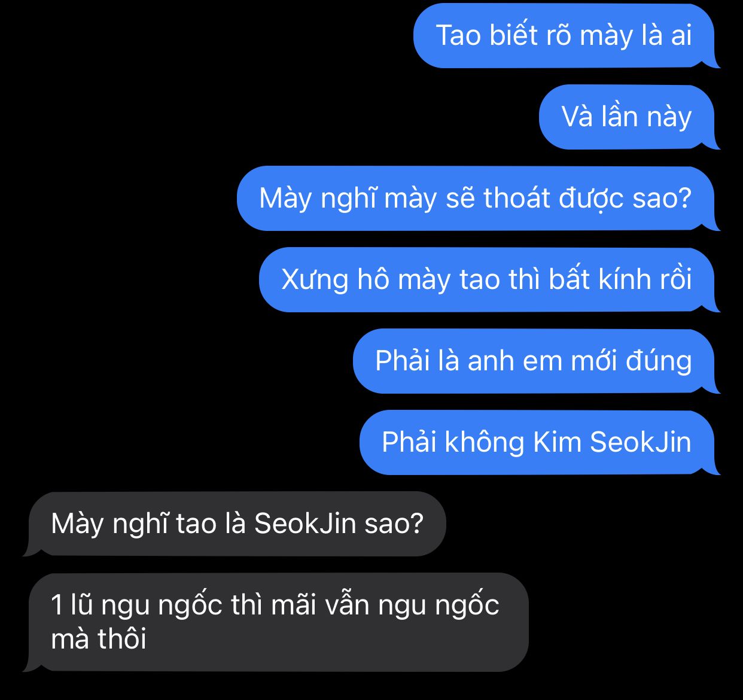Select the "Và lần này" blue message
The width and height of the screenshot is (743, 700).
click(627, 117)
